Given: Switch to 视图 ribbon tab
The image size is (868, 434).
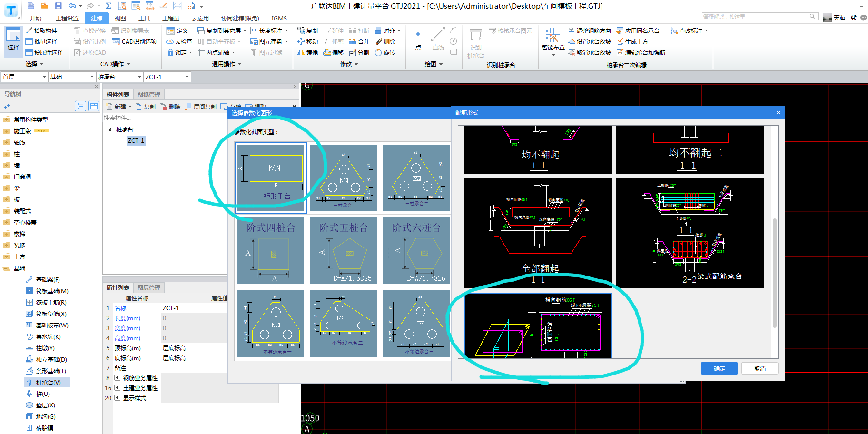Looking at the screenshot, I should (120, 18).
